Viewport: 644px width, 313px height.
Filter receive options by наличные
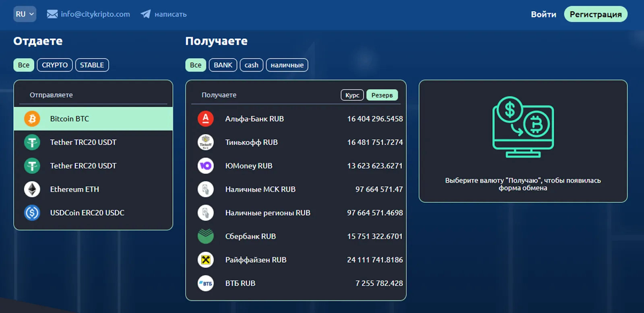pyautogui.click(x=287, y=65)
